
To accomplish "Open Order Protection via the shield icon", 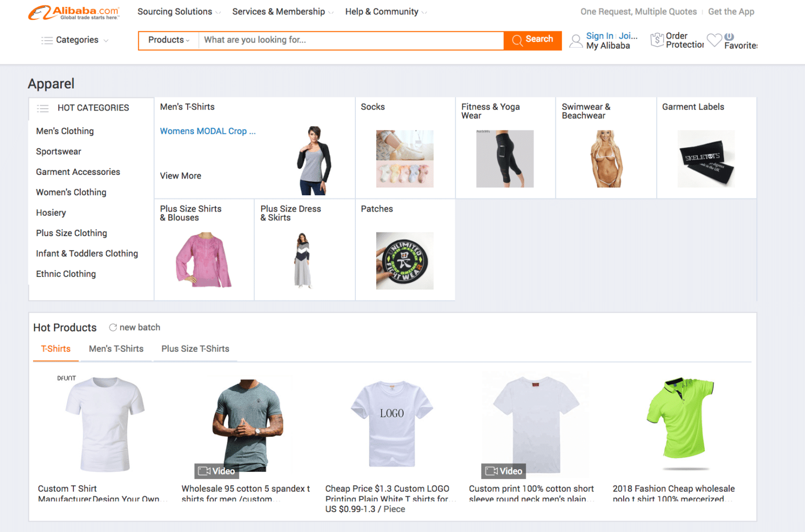I will 657,40.
